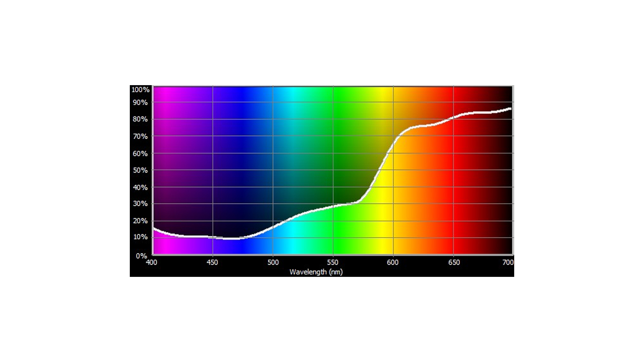Image resolution: width=644 pixels, height=362 pixels.
Task: Click the 550 wavelength tick label
Action: pos(333,262)
